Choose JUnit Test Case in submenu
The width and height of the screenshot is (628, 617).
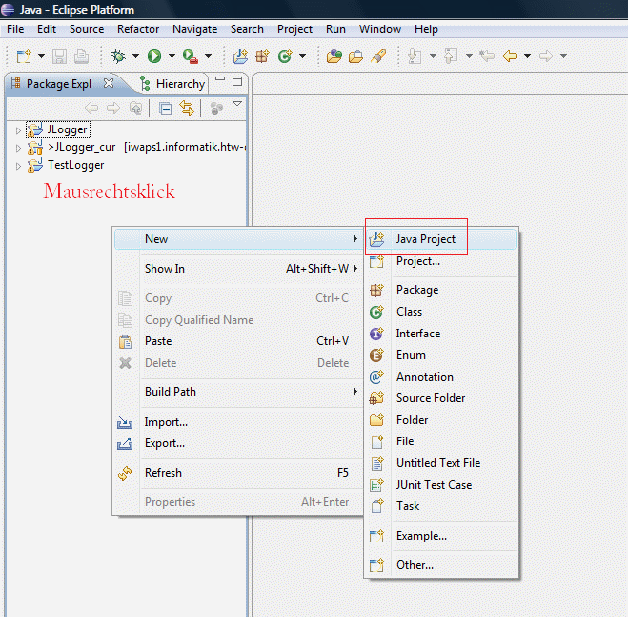tap(441, 485)
